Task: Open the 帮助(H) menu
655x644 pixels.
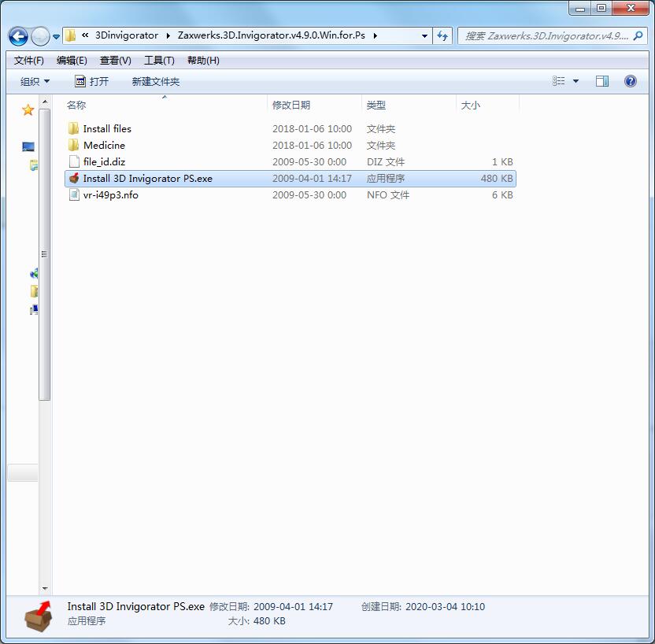Action: tap(203, 61)
